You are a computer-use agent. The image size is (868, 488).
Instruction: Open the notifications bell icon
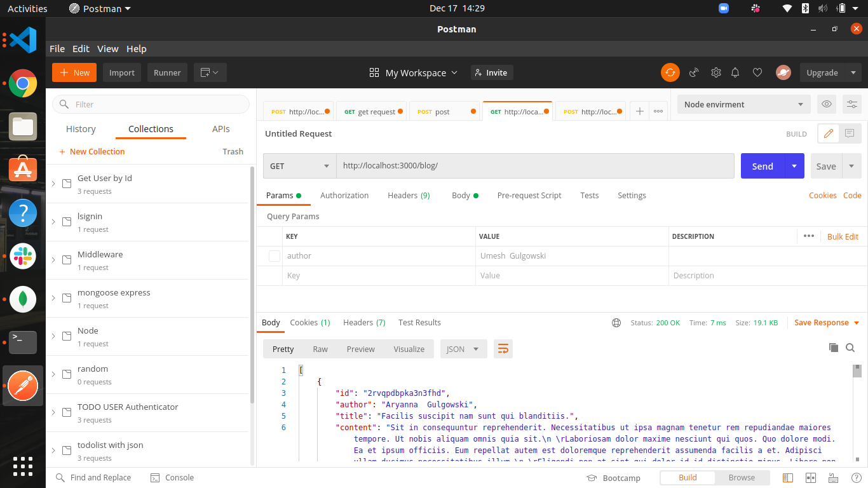point(735,72)
